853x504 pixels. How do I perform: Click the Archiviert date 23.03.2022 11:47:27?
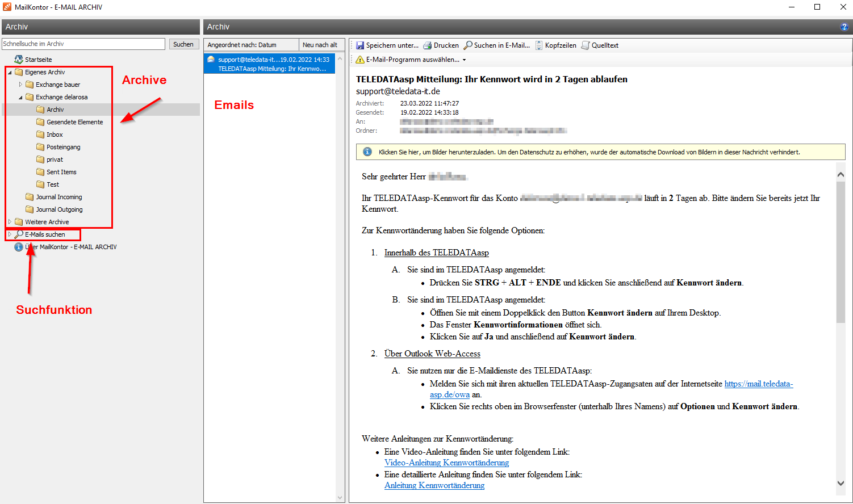click(429, 103)
